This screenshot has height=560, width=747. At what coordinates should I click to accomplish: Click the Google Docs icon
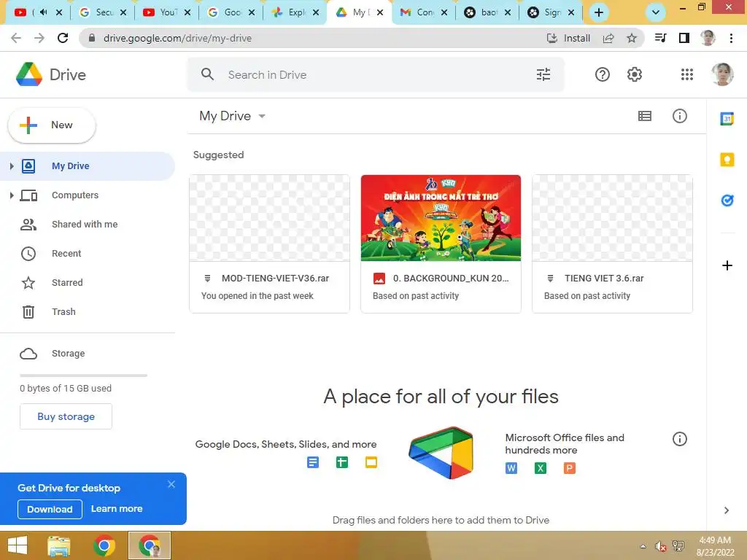(x=312, y=462)
